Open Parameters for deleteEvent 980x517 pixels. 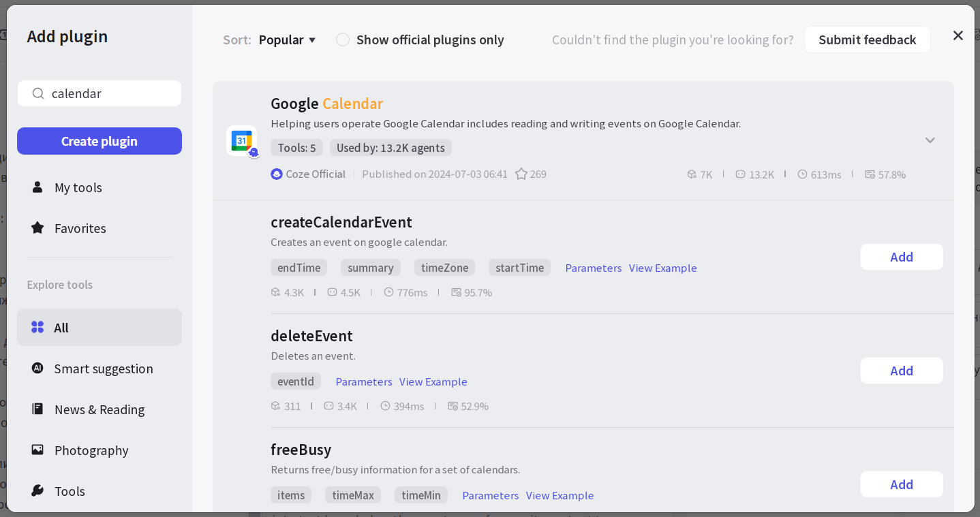click(364, 381)
